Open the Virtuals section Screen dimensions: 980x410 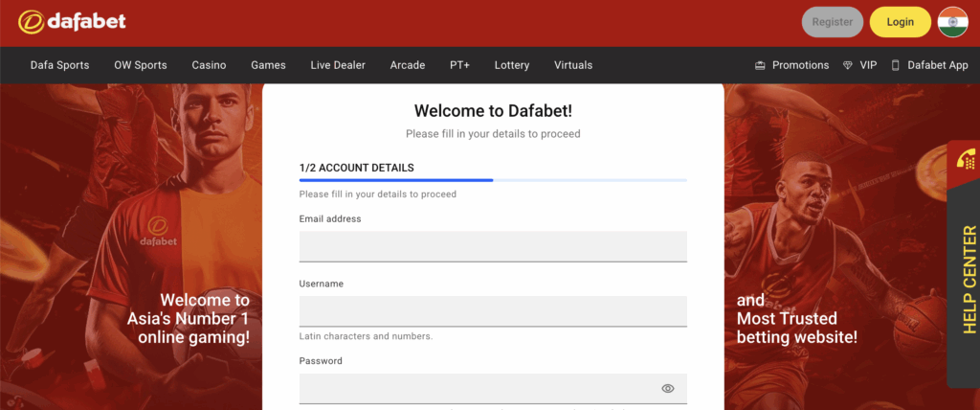(573, 65)
